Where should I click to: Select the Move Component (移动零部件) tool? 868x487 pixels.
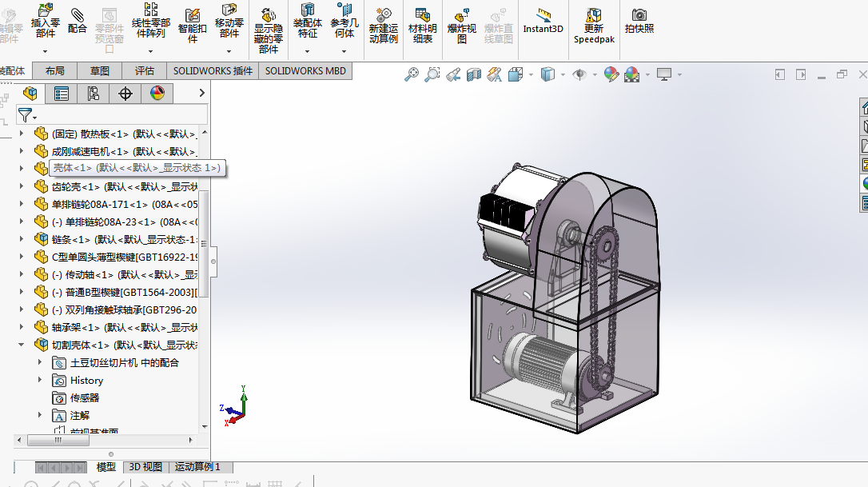229,21
